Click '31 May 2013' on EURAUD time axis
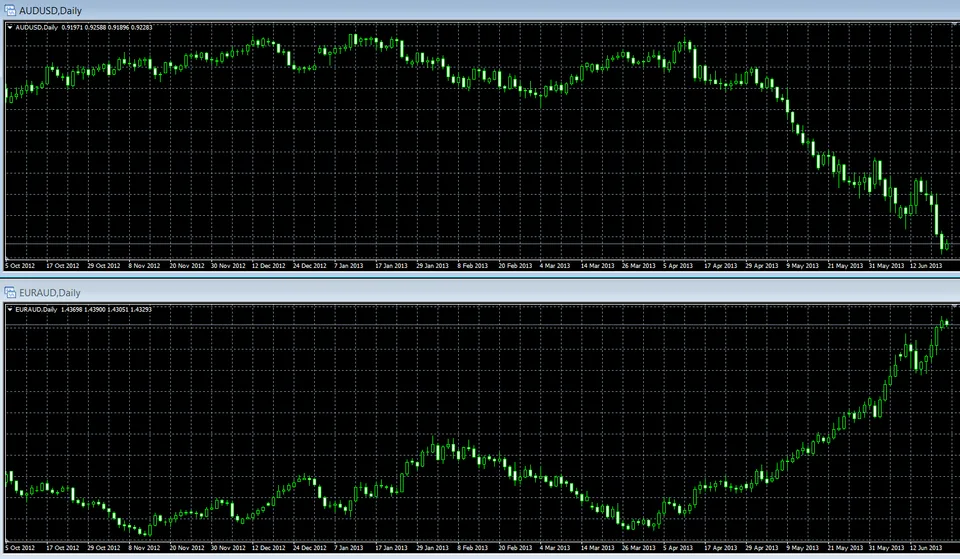The height and width of the screenshot is (559, 960). tap(887, 548)
